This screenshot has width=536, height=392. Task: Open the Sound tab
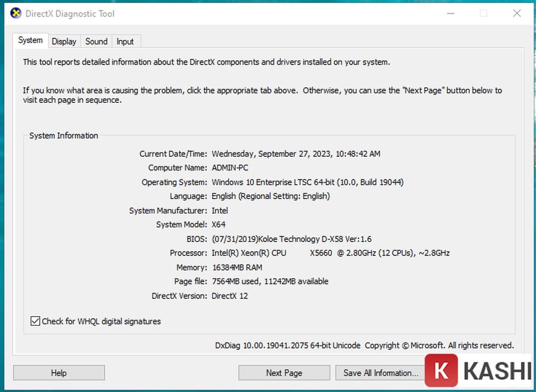(96, 42)
